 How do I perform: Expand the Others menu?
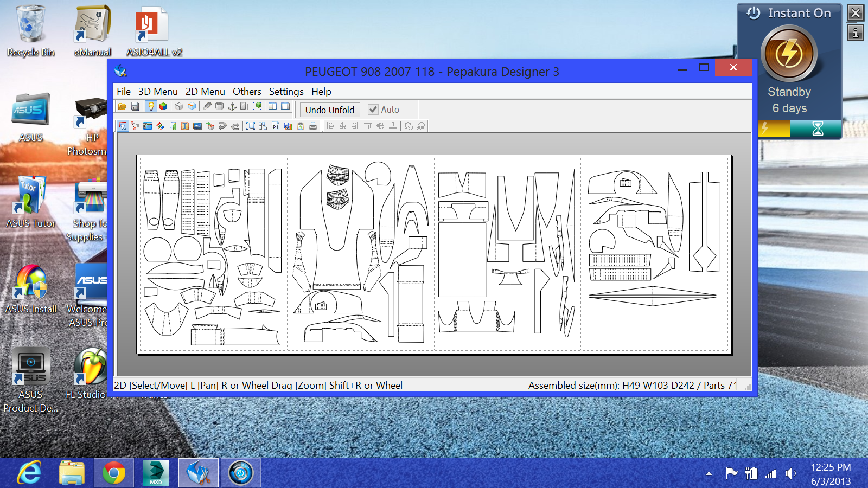coord(247,92)
